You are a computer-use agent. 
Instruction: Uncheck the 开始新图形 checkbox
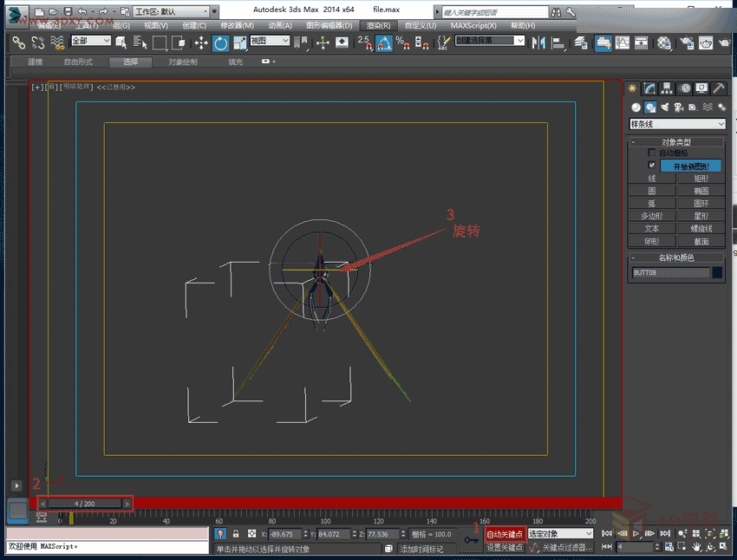pyautogui.click(x=652, y=165)
